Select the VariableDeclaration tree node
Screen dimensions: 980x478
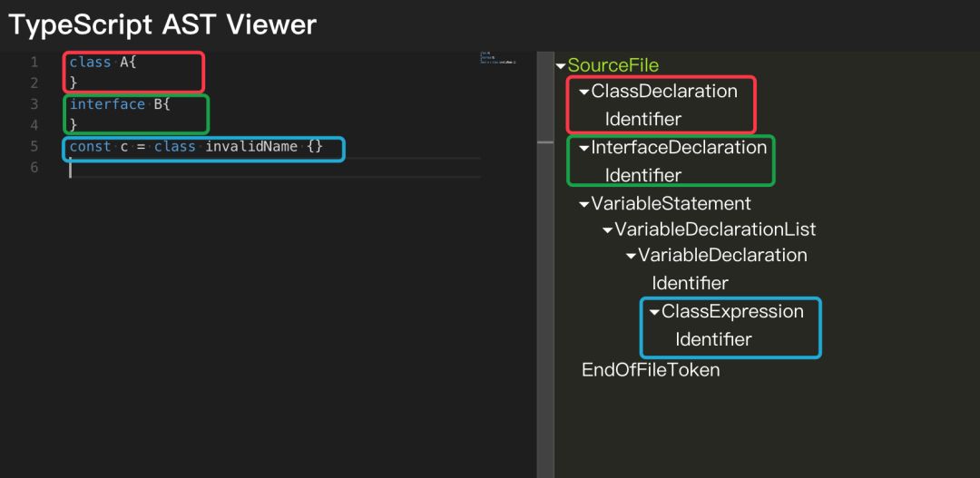pyautogui.click(x=722, y=255)
